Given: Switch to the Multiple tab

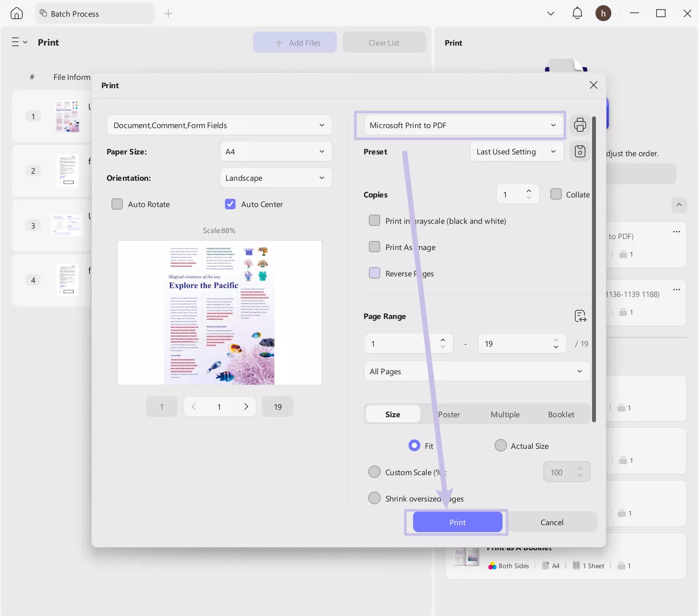Looking at the screenshot, I should pyautogui.click(x=505, y=414).
